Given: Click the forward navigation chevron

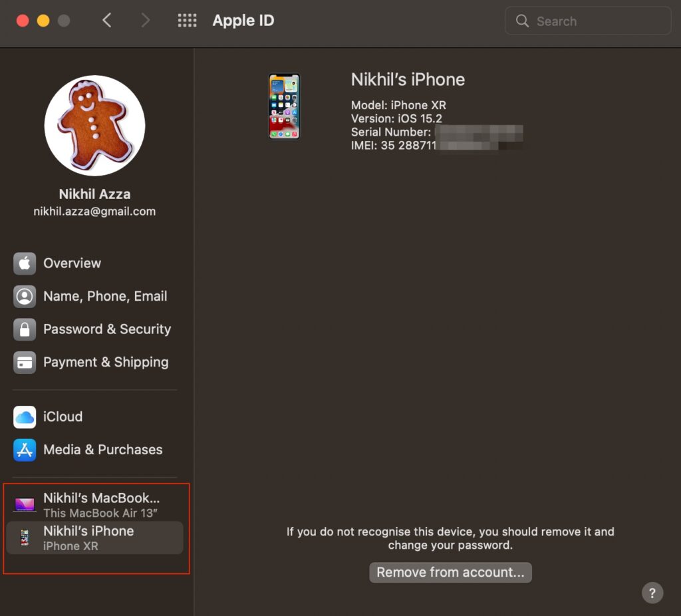Looking at the screenshot, I should (146, 20).
